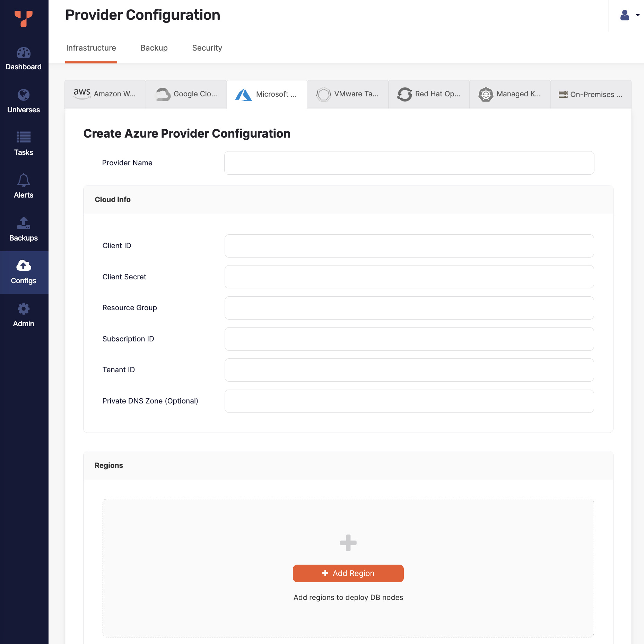
Task: Click the Google Cloud logo icon
Action: coord(163,94)
